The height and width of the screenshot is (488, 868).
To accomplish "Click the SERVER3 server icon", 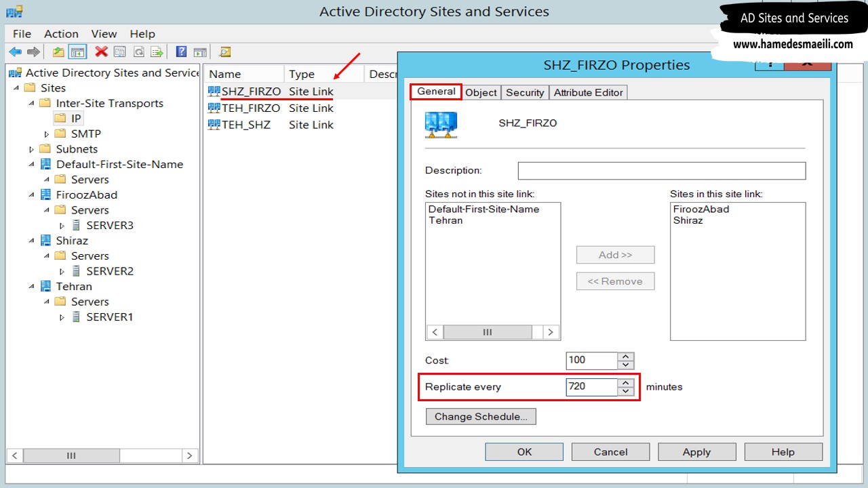I will (x=77, y=225).
